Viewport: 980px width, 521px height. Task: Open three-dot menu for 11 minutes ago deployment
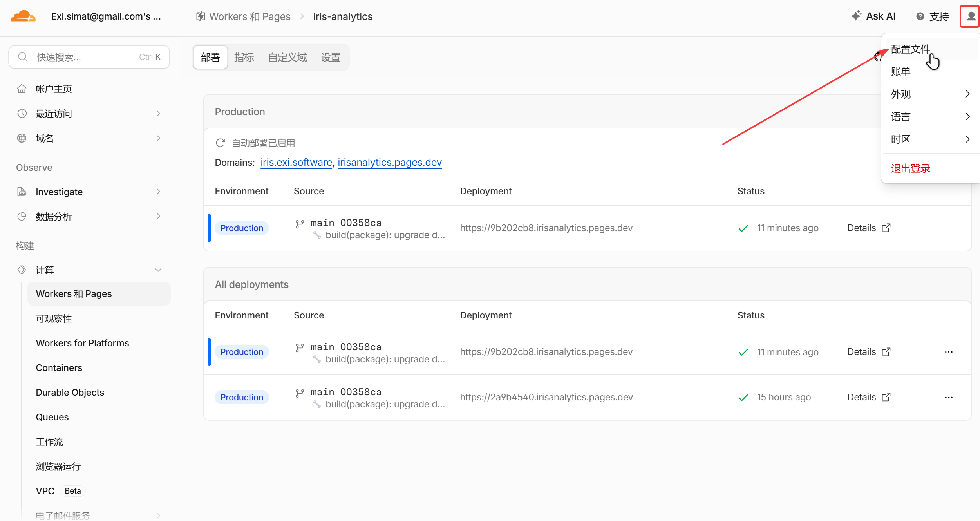tap(949, 352)
